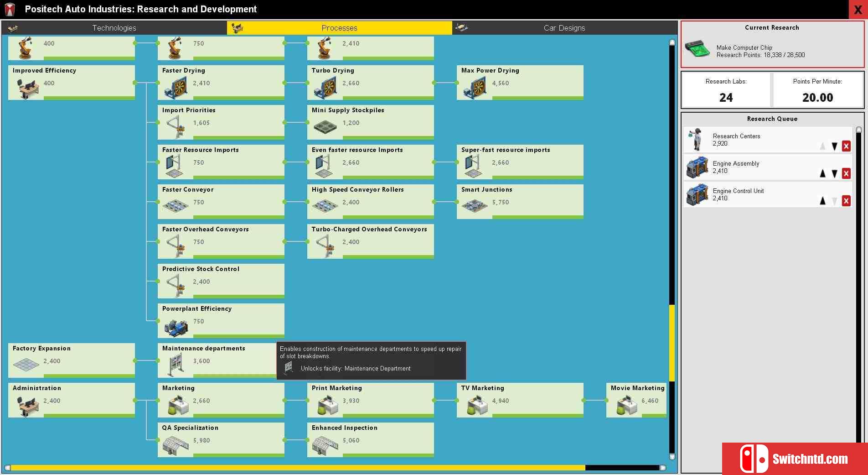This screenshot has height=475, width=868.
Task: Select Turbo-Charged Overhead Conveyors icon
Action: [x=325, y=246]
